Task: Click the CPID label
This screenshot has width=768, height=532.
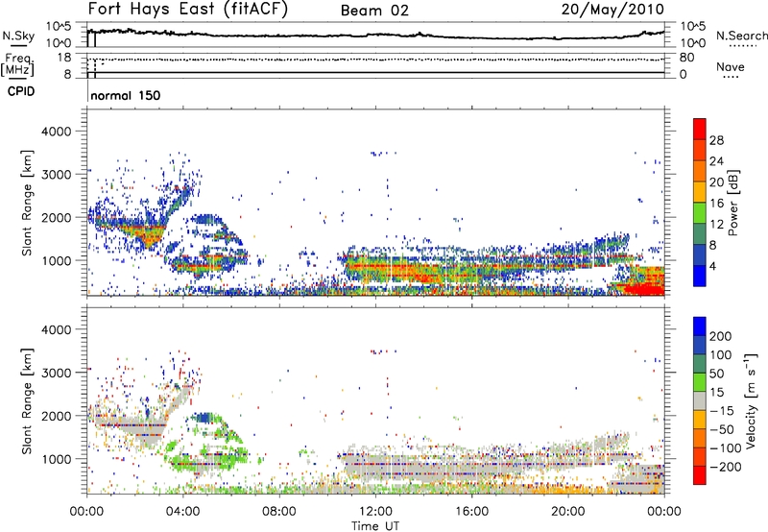Action: coord(21,91)
